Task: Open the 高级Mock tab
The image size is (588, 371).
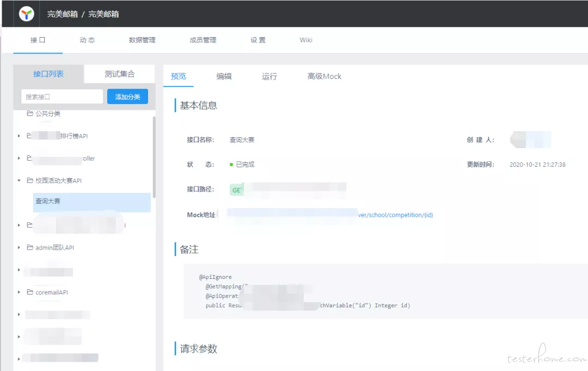Action: (x=324, y=76)
